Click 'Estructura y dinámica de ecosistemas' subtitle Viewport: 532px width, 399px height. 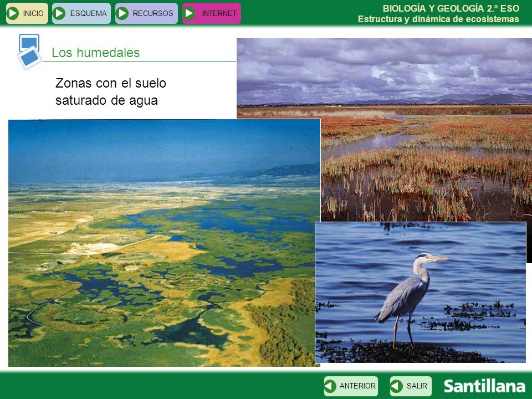coord(438,19)
